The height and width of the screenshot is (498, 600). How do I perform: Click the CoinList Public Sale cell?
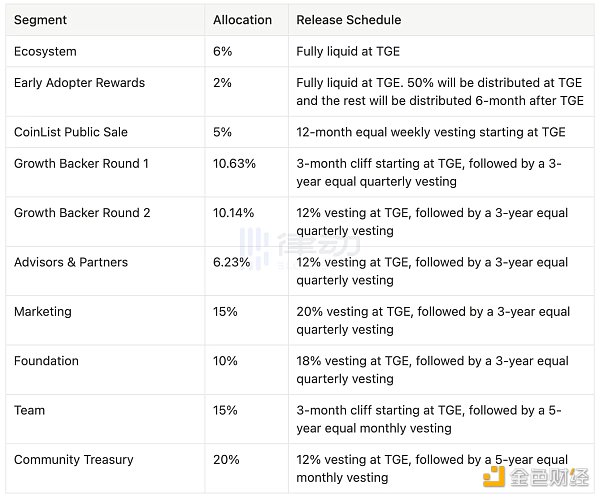(71, 132)
